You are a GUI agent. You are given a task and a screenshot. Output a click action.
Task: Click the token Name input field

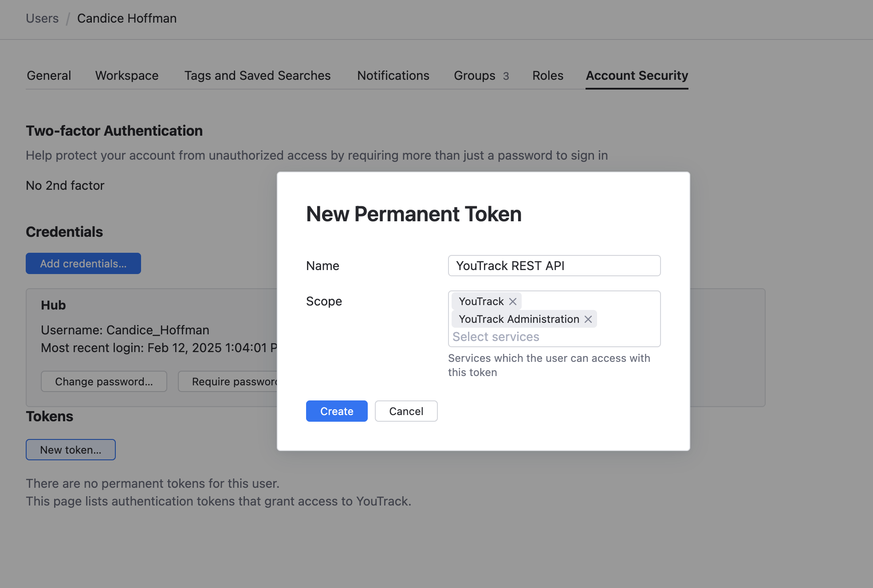click(x=554, y=266)
